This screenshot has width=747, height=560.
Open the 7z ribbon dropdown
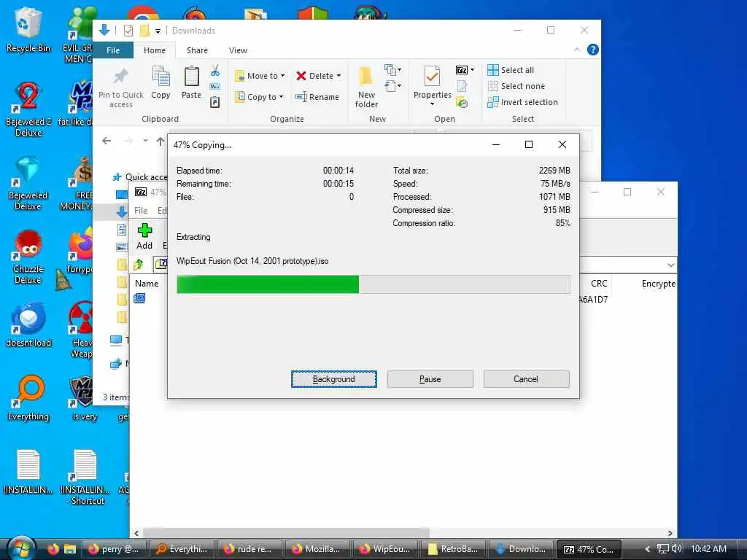point(465,70)
